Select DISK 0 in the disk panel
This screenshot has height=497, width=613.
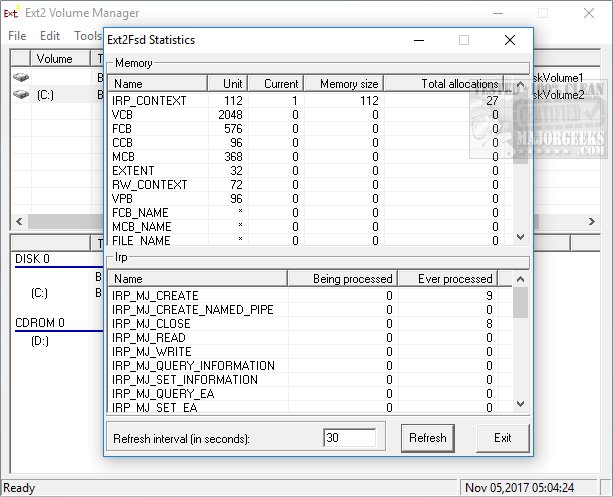[32, 259]
